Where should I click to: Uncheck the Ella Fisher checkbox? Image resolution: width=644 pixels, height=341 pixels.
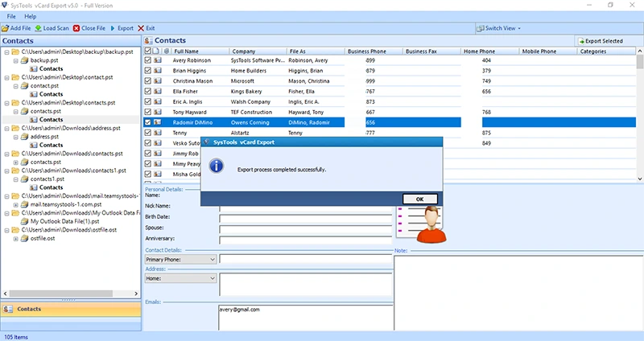pos(148,91)
